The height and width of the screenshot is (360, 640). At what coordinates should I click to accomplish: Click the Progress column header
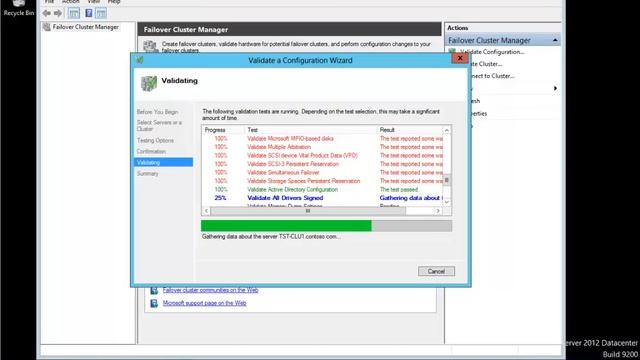tap(223, 130)
